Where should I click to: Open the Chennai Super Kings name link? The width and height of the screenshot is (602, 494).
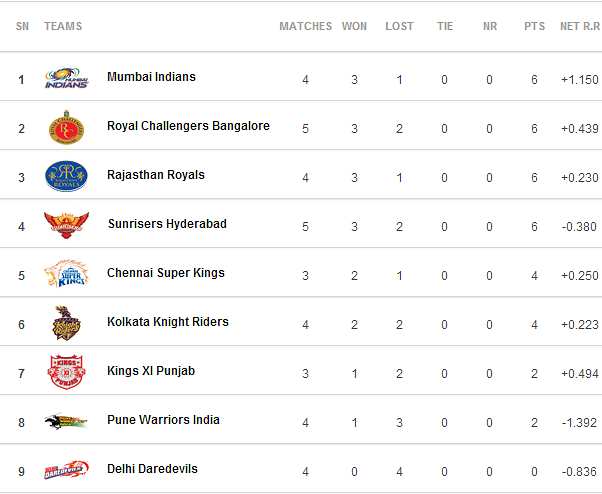click(x=165, y=273)
